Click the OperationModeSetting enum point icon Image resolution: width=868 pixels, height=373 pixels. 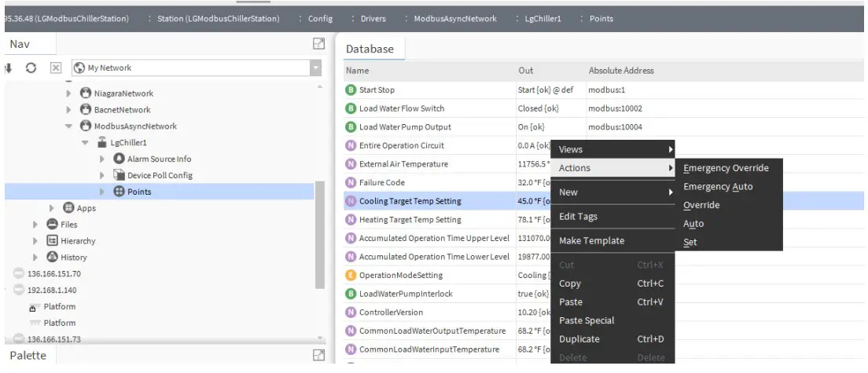point(351,276)
